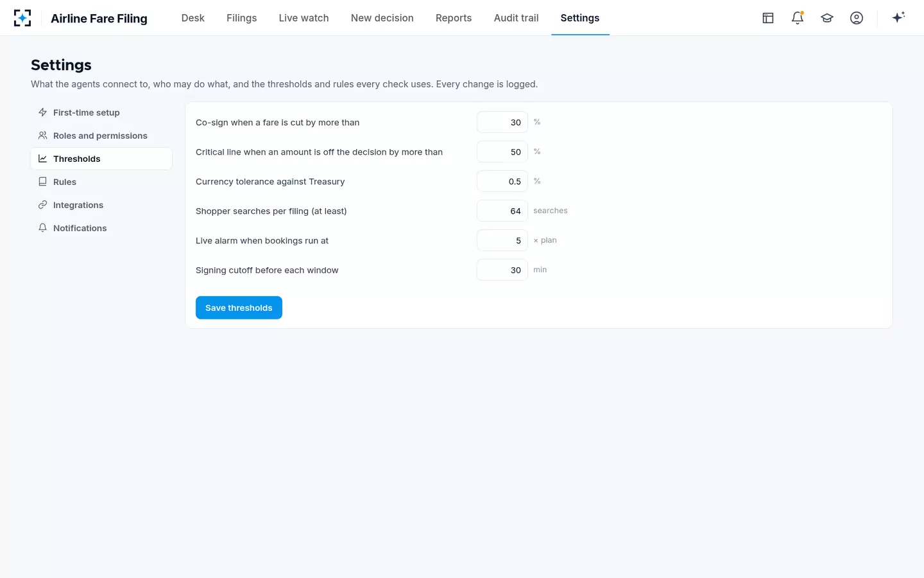Click the 'searches' unit label
Screen dimensions: 924x578
click(551, 211)
